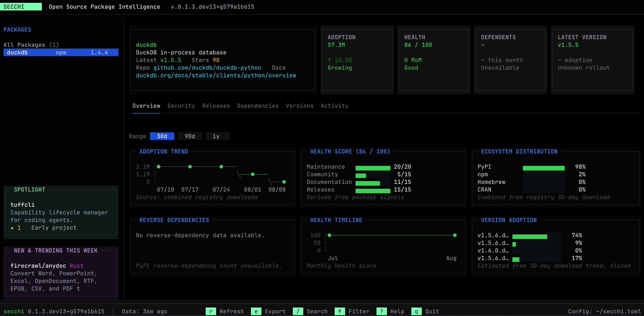Click the 07/24 adoption trend data point
This screenshot has height=316, width=644.
[221, 167]
